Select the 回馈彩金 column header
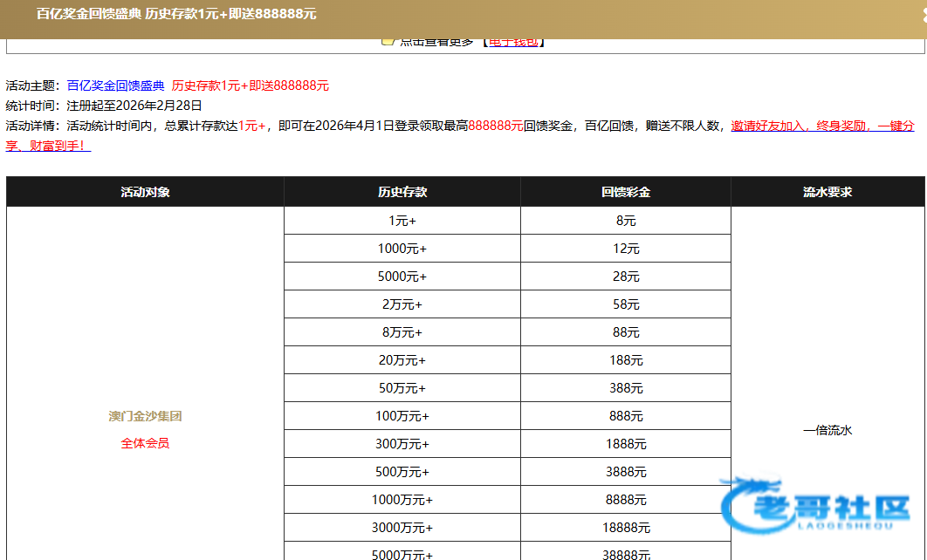927x560 pixels. 626,192
